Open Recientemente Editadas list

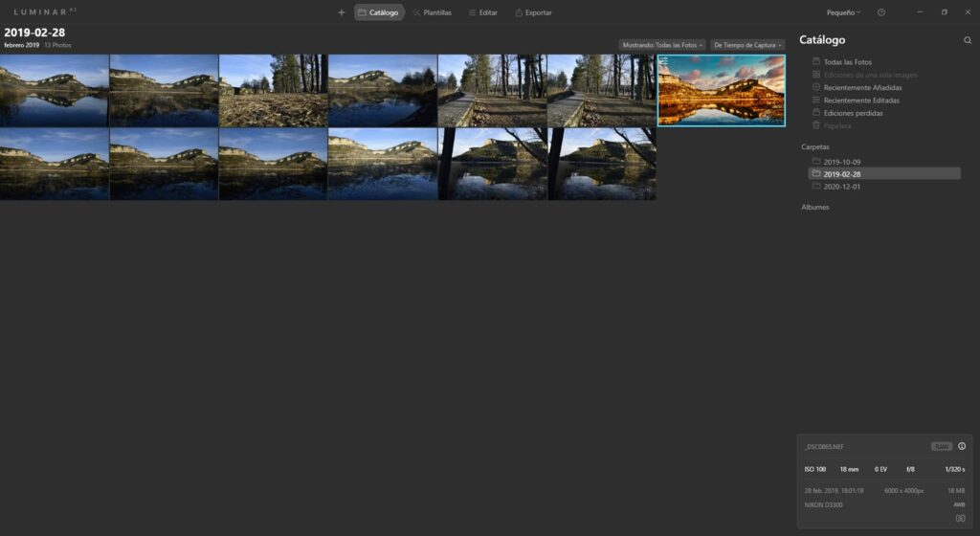click(x=861, y=100)
